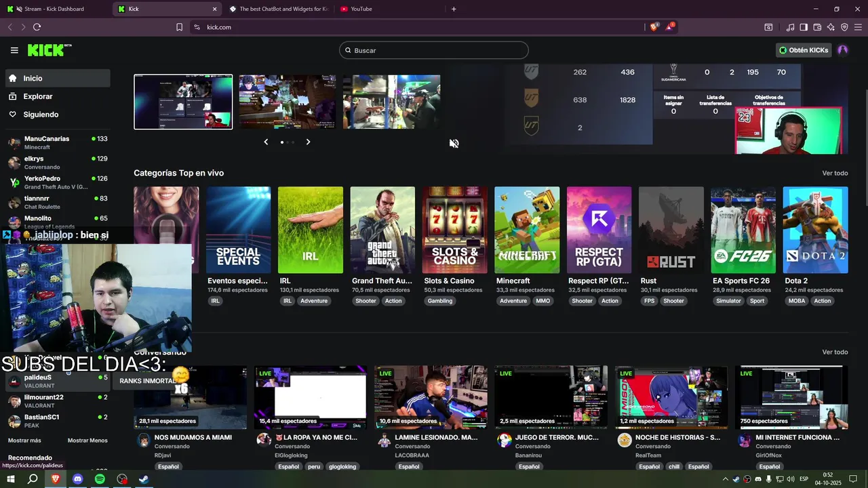Click the Obtén KICKs button
Image resolution: width=868 pixels, height=488 pixels.
[x=804, y=50]
